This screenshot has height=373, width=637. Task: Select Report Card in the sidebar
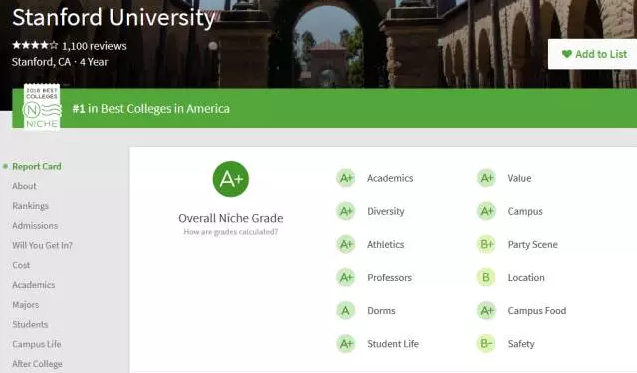[37, 166]
